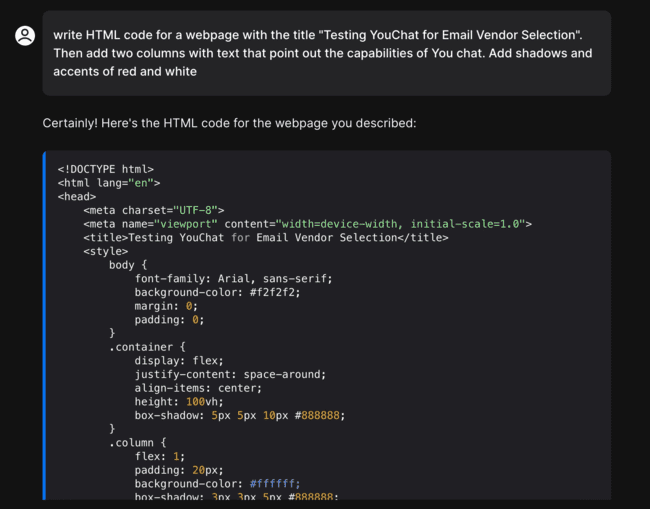The height and width of the screenshot is (509, 650).
Task: Click the meta charset="UTF-8" line
Action: [154, 210]
